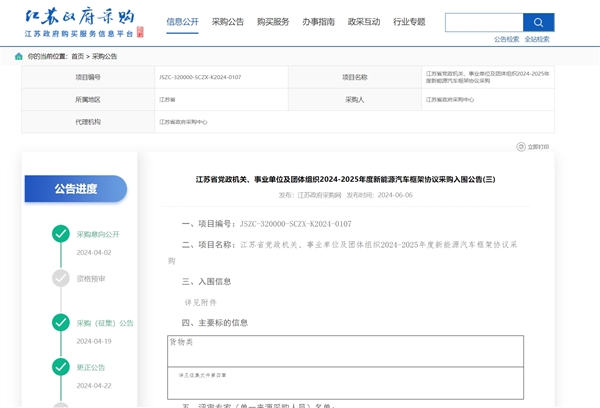Click the 采购公告 breadcrumb link
The height and width of the screenshot is (408, 600).
click(x=105, y=57)
